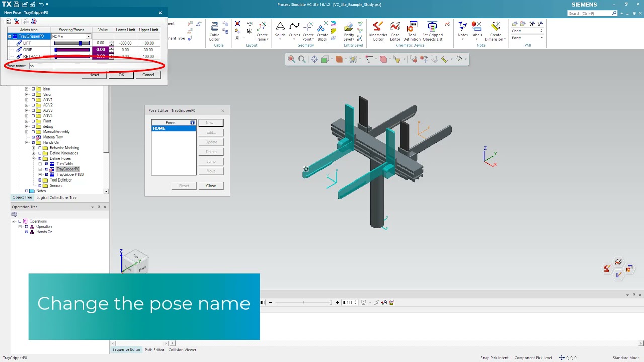
Task: Expand the AGV3 folder node
Action: [x=27, y=111]
